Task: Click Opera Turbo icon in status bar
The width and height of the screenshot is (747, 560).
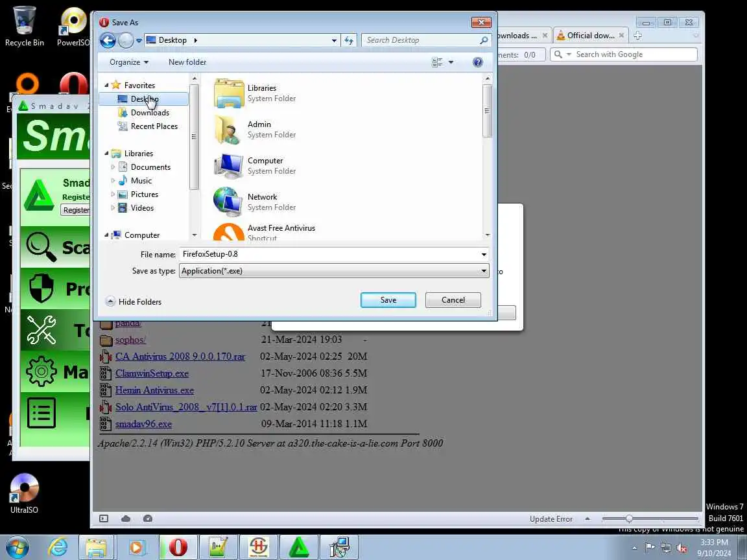Action: (148, 519)
